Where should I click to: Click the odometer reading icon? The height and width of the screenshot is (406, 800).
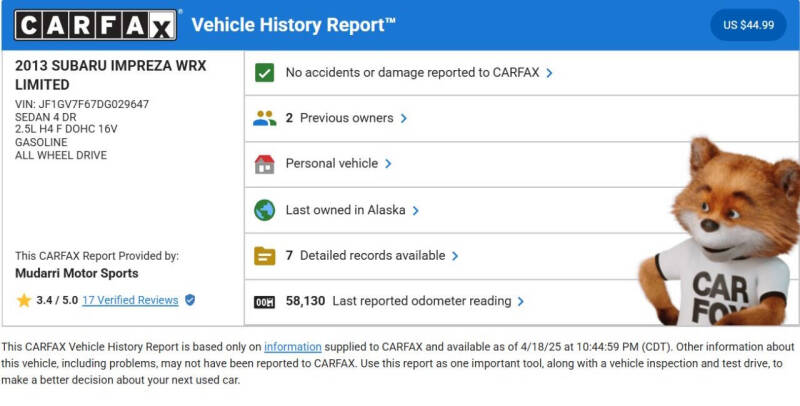point(264,302)
